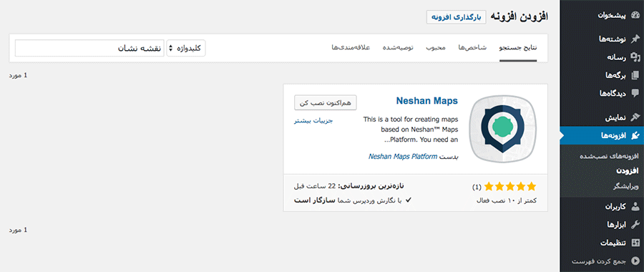Click the 'سازگار است' compatibility text
This screenshot has height=272, width=644.
point(315,200)
